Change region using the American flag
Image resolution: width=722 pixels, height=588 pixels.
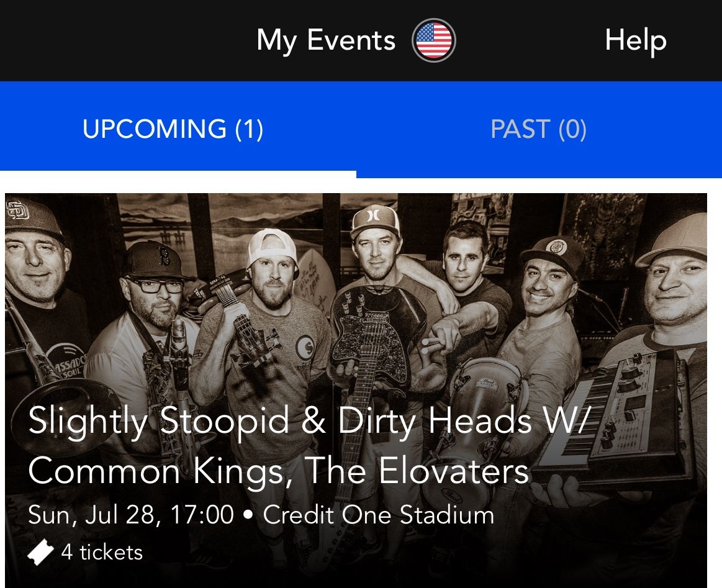click(433, 41)
